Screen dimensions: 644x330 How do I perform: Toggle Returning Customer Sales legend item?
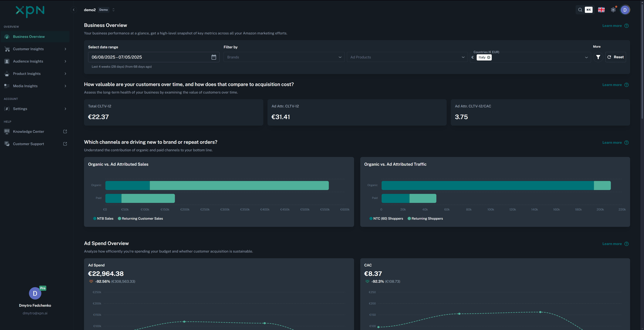coord(140,219)
